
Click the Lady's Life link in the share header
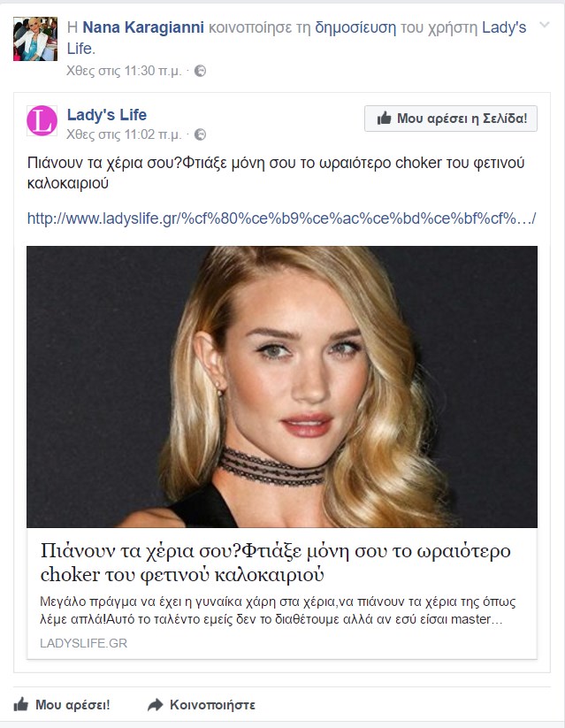click(296, 38)
